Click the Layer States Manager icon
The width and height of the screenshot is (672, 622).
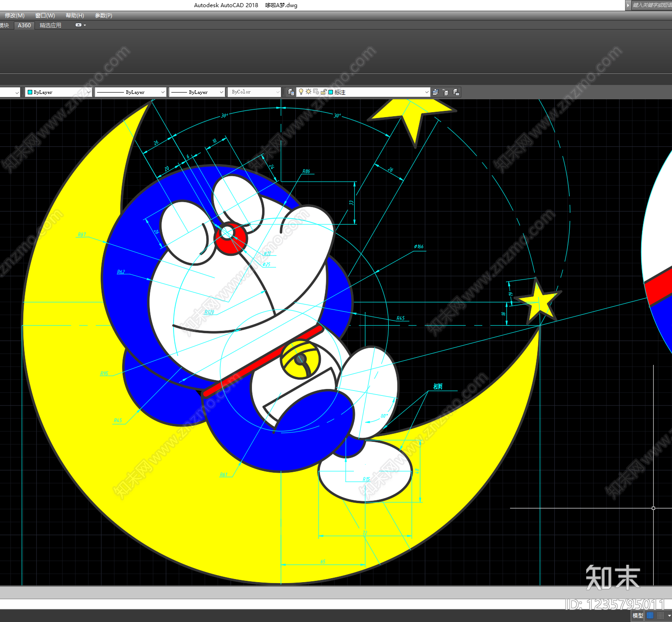(x=456, y=92)
